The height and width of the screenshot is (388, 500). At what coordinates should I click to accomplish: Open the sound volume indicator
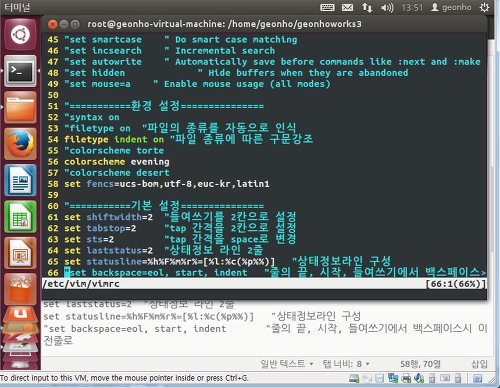point(387,7)
